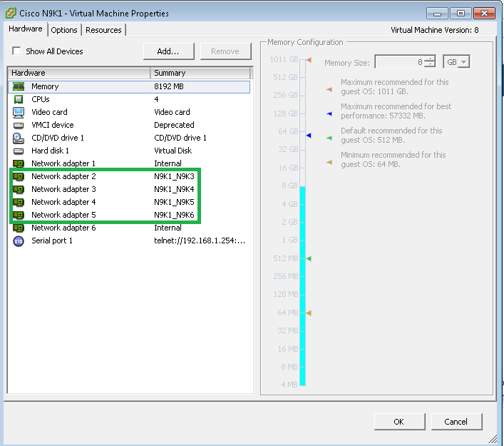Viewport: 504px width, 446px height.
Task: Click the green 512 MB default marker on the slider
Action: 309,258
